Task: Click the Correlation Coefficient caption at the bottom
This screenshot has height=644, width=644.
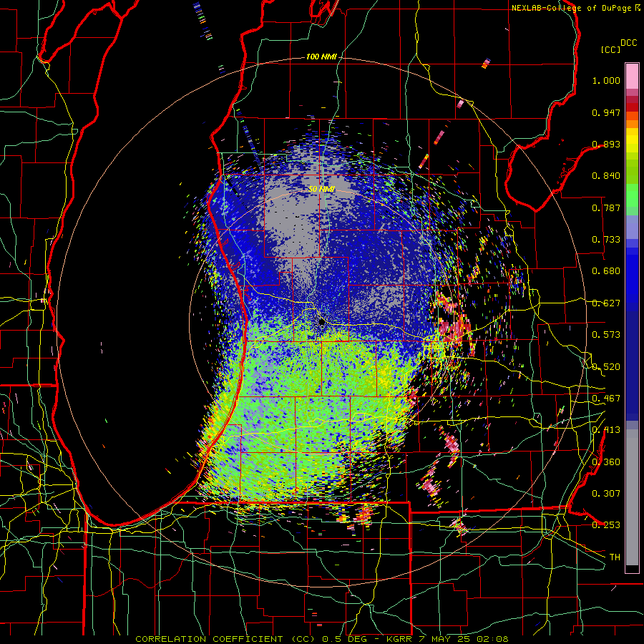Action: 322,639
